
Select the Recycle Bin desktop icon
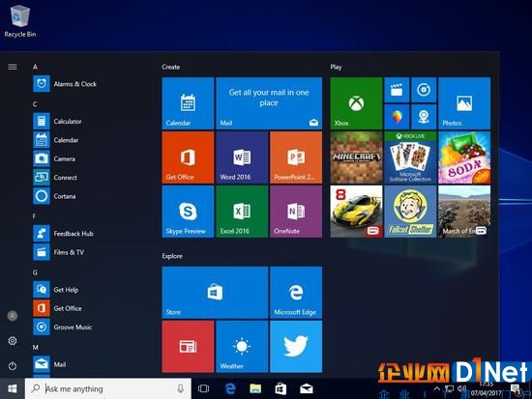20,21
